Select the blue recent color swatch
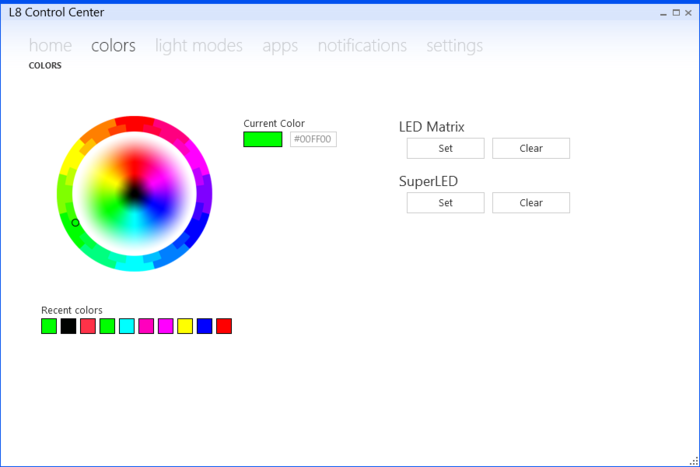This screenshot has width=700, height=467. point(204,326)
